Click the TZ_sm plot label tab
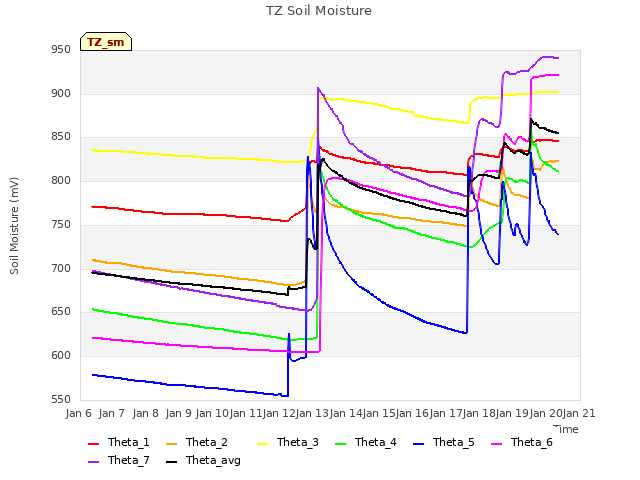The image size is (640, 480). (106, 42)
